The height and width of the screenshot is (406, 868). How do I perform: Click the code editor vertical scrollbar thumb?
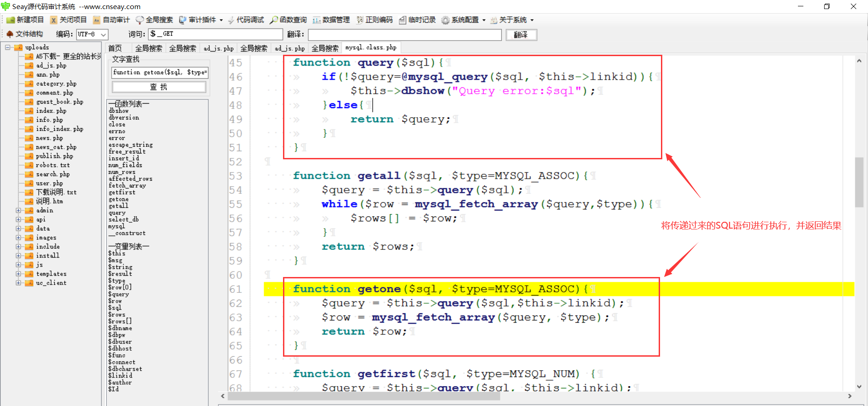pos(859,182)
